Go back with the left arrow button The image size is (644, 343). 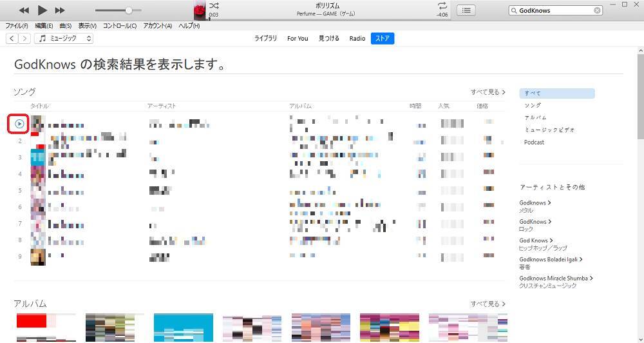12,38
